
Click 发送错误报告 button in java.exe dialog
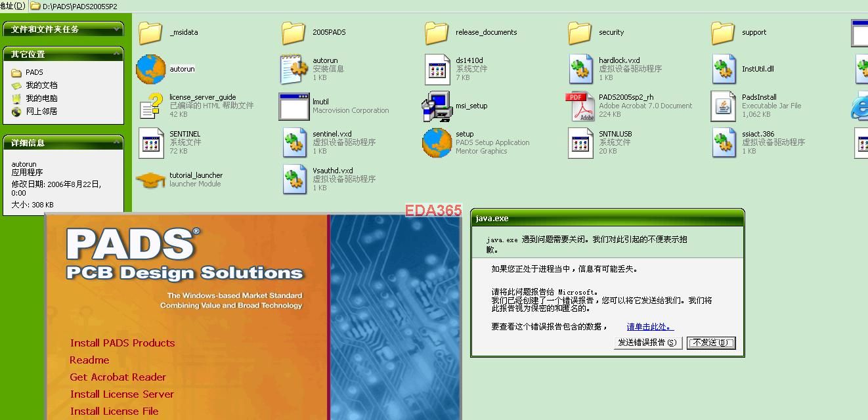coord(648,343)
